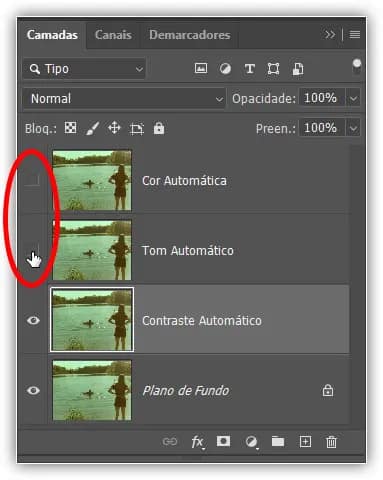The height and width of the screenshot is (480, 383).
Task: Lock position move-arrows icon
Action: (114, 128)
